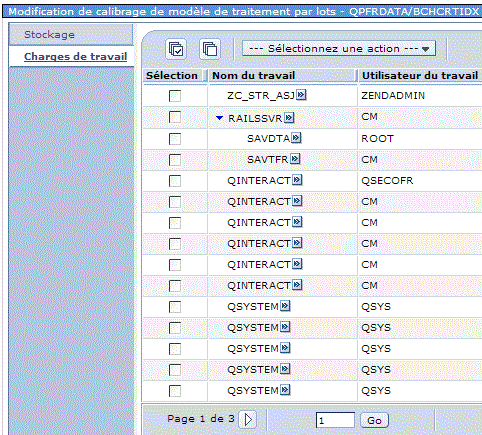Open context menu icon beside SAVTFR

tap(295, 159)
